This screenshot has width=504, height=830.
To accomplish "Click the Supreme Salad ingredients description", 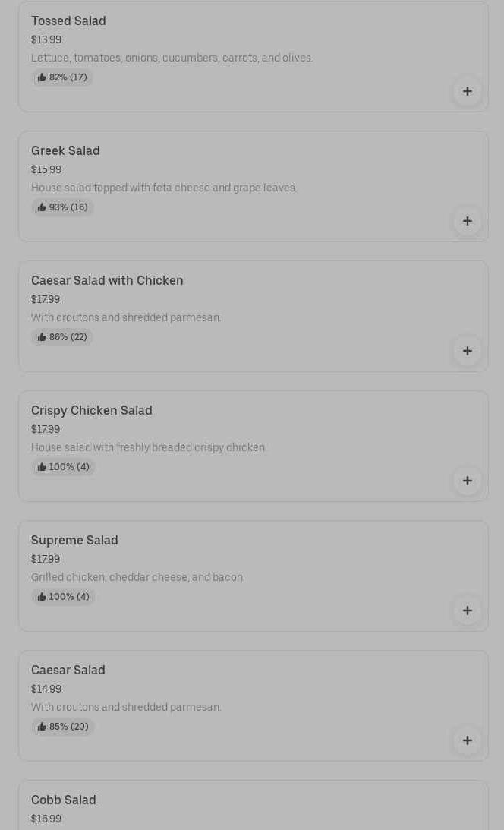I will point(138,578).
